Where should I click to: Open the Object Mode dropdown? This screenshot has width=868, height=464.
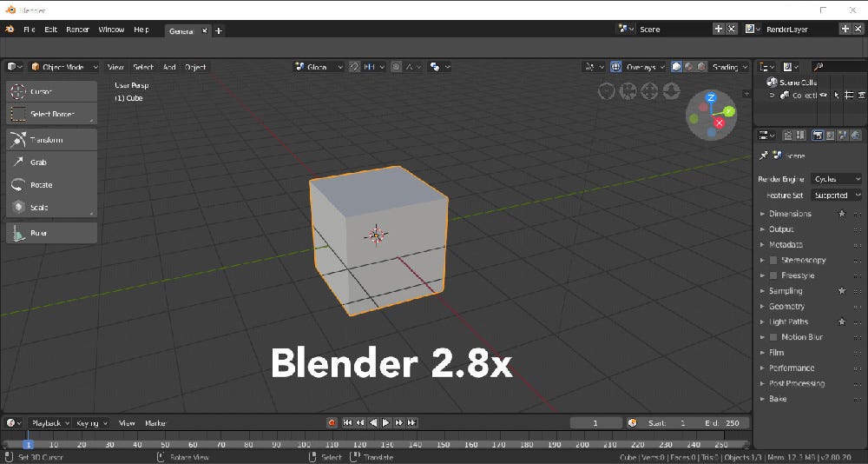pyautogui.click(x=63, y=67)
